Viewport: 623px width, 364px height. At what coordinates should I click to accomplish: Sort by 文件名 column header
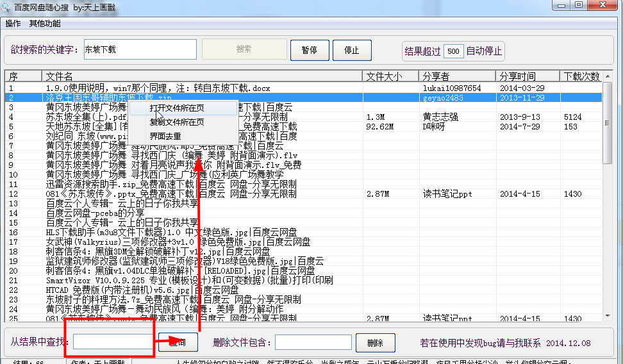coord(202,76)
